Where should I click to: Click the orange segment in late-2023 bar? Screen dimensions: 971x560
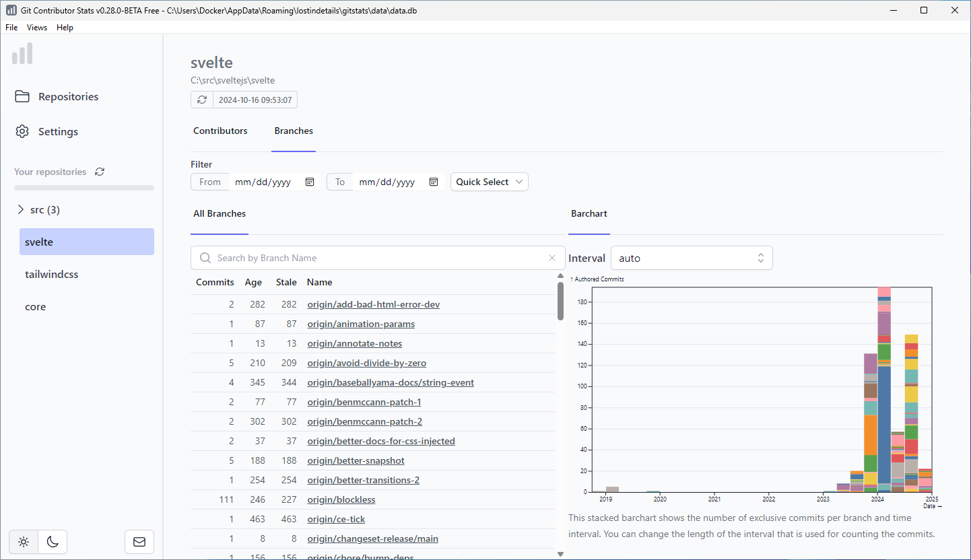click(871, 435)
